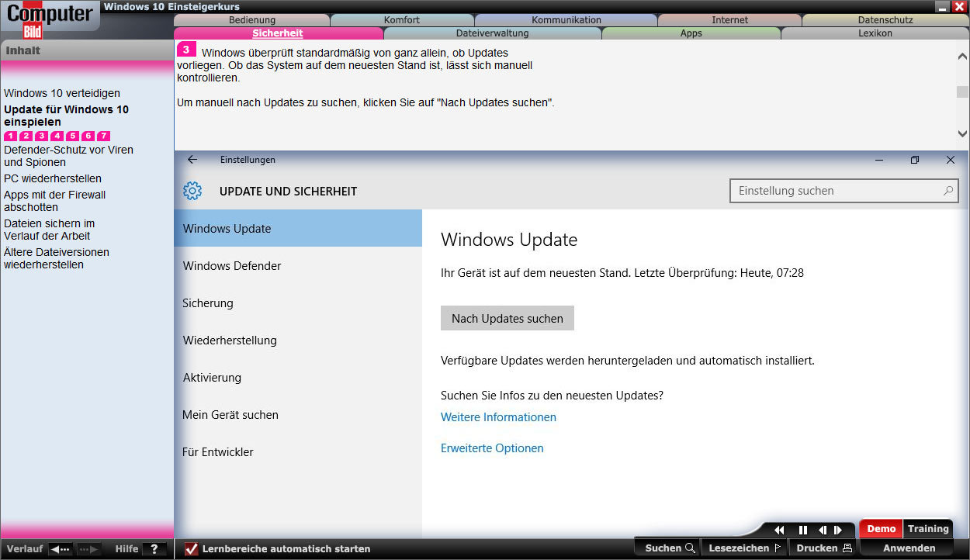
Task: Open Wiederherstellung in the settings sidebar
Action: click(298, 340)
